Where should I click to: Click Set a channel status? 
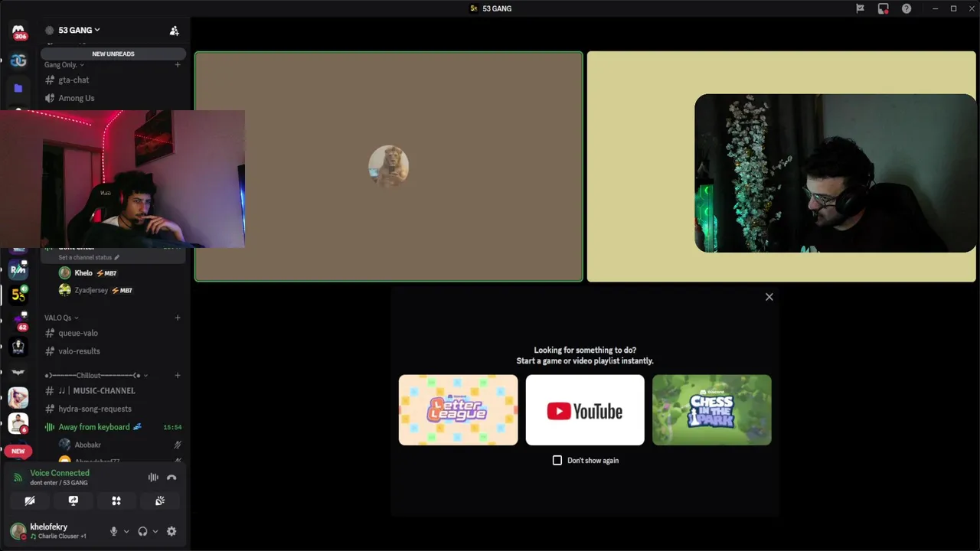85,257
